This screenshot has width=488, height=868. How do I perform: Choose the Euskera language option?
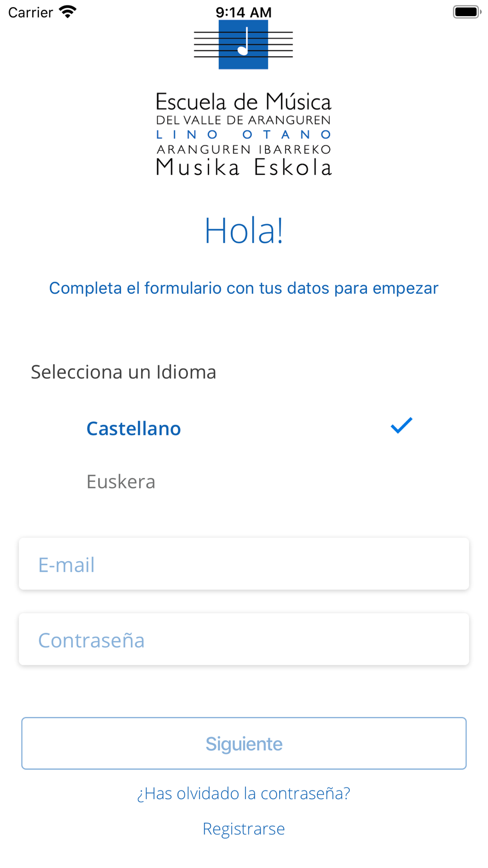click(x=121, y=482)
